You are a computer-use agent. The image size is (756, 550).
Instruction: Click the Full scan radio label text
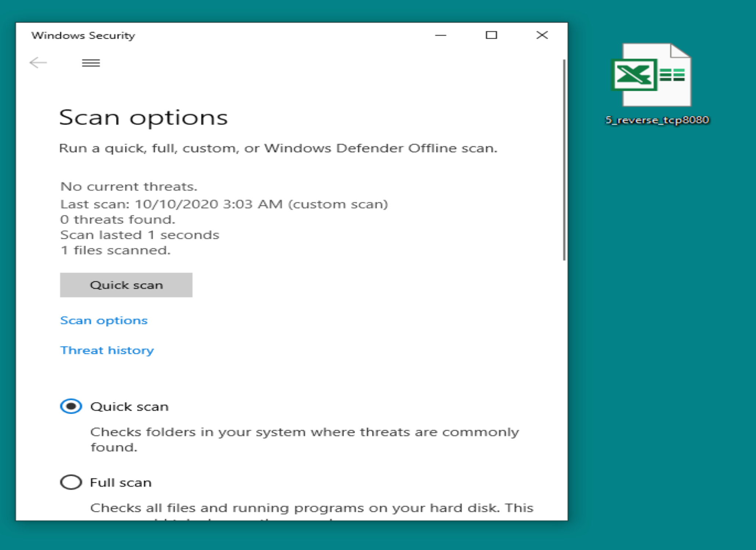[121, 482]
